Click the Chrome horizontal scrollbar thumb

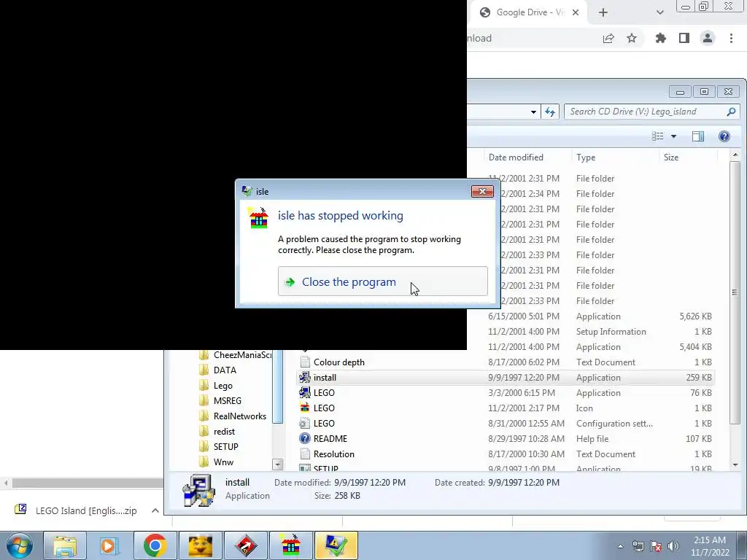tap(88, 483)
